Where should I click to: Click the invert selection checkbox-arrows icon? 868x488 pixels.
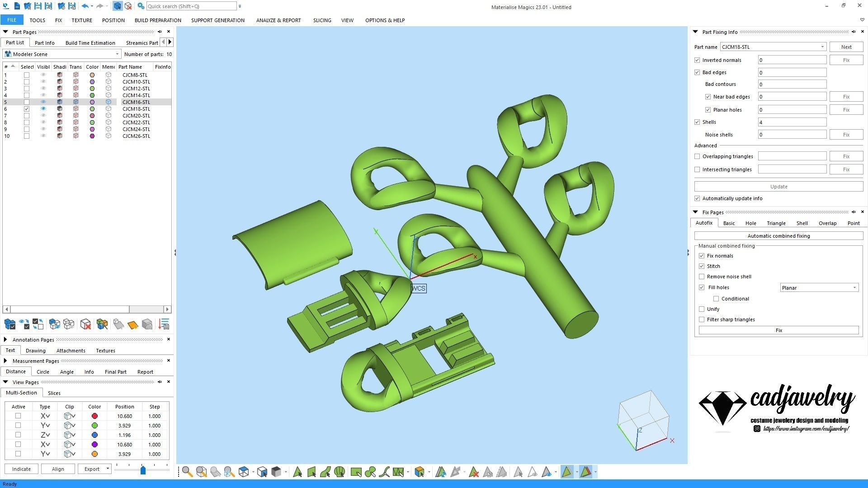pos(38,324)
